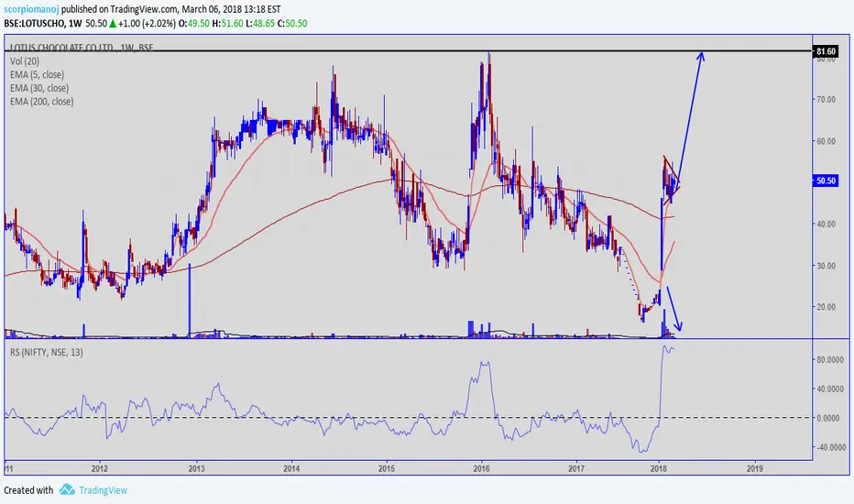854x504 pixels.
Task: Click the H:51.60 high value
Action: point(227,24)
